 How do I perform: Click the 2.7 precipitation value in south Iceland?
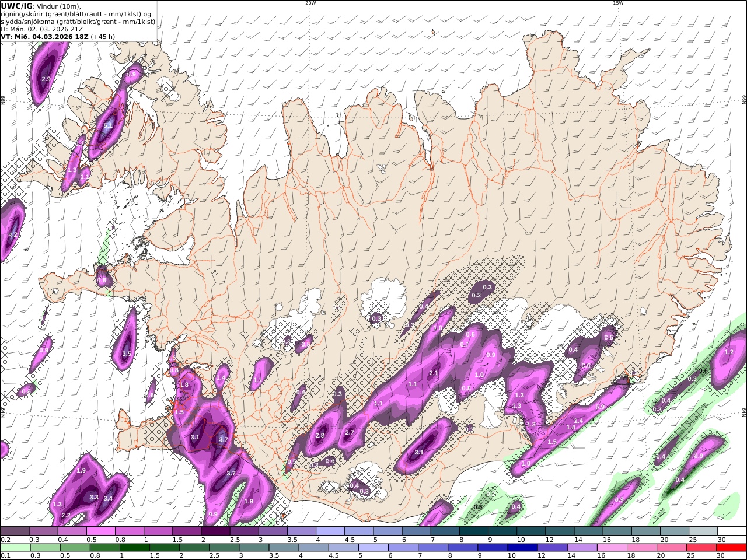[350, 432]
